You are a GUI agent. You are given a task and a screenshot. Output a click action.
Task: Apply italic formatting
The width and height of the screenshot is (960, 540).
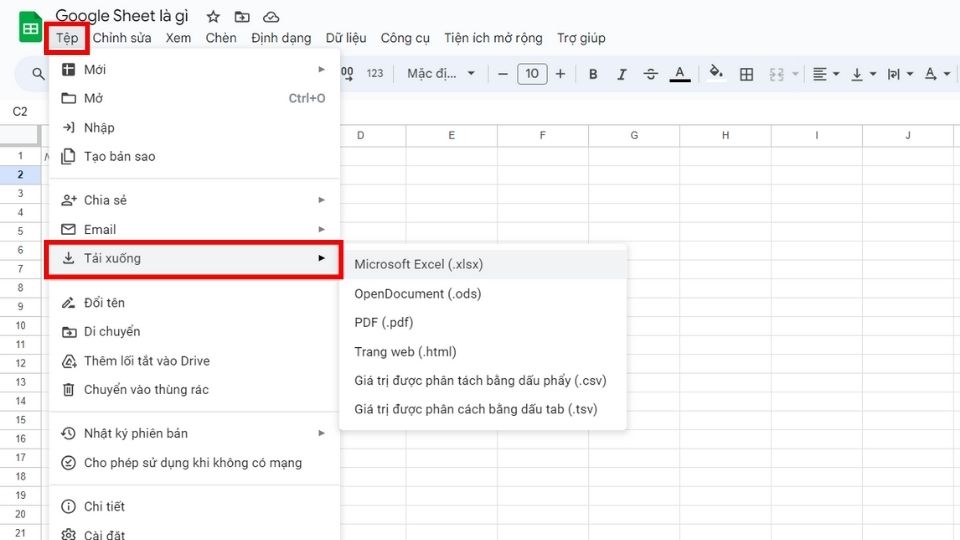point(621,74)
